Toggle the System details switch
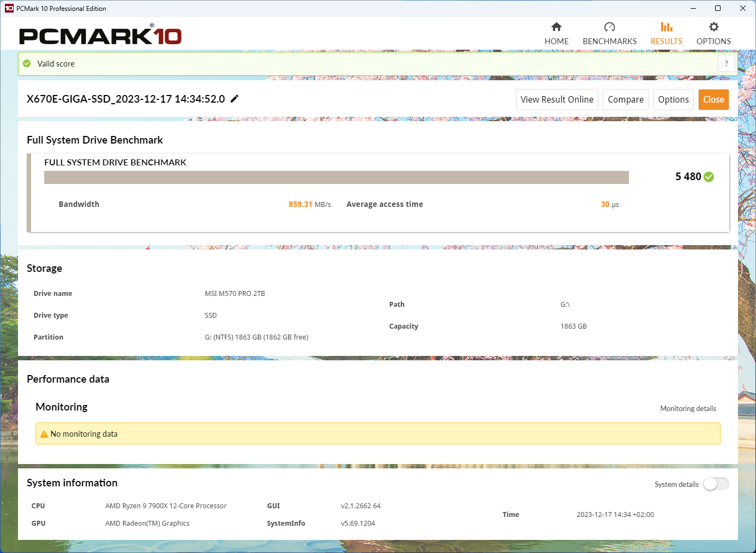 point(716,484)
